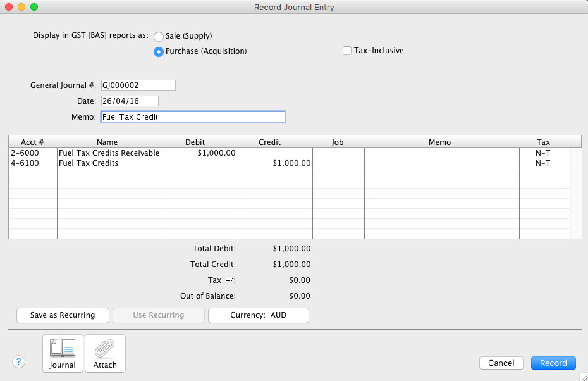This screenshot has width=588, height=381.
Task: Click the Tax detail arrow
Action: (230, 279)
